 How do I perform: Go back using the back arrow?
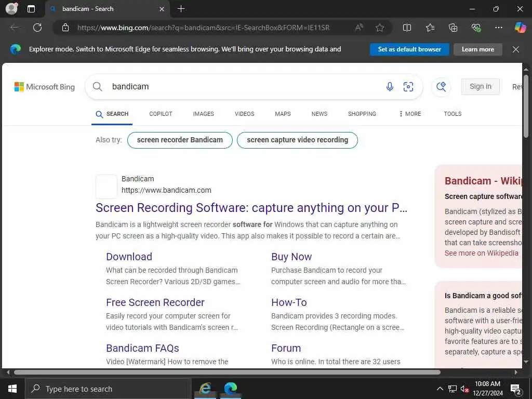(x=14, y=28)
